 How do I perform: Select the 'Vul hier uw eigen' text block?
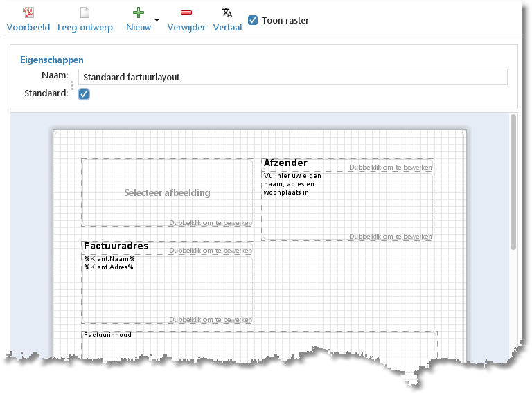pos(348,206)
